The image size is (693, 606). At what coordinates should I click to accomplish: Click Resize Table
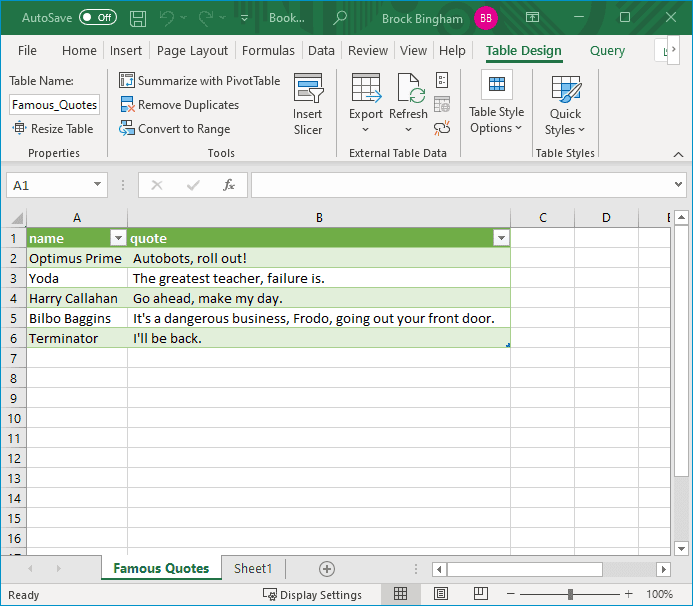[53, 129]
